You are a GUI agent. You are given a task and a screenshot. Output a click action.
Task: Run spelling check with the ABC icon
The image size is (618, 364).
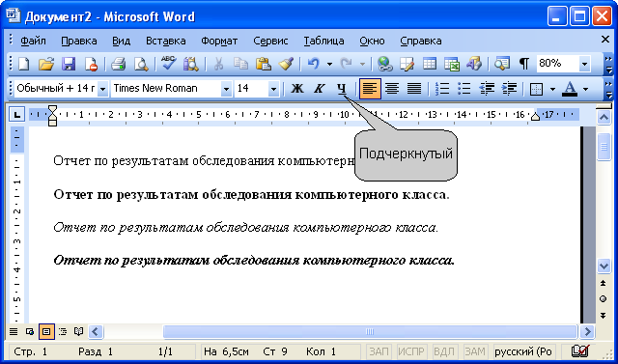[168, 64]
